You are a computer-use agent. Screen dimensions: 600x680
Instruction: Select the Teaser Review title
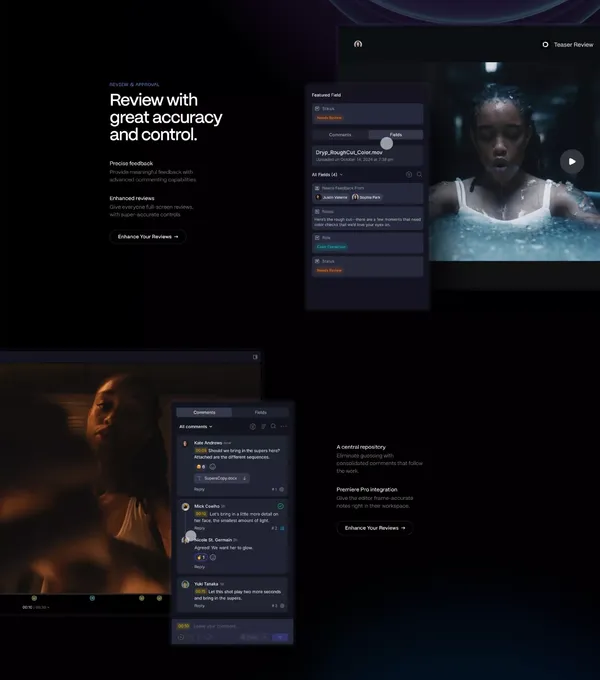(x=573, y=45)
